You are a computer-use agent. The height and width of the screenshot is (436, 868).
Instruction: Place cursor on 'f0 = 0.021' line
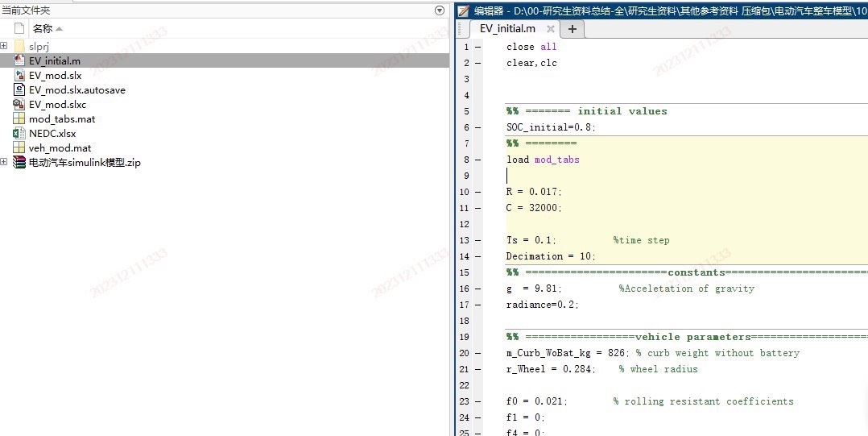click(537, 401)
